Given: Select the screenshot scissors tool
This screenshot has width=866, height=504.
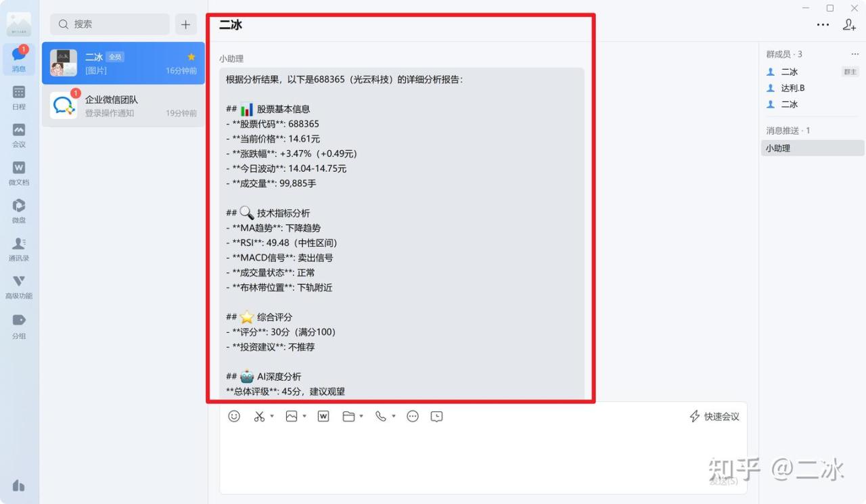Looking at the screenshot, I should (x=259, y=416).
